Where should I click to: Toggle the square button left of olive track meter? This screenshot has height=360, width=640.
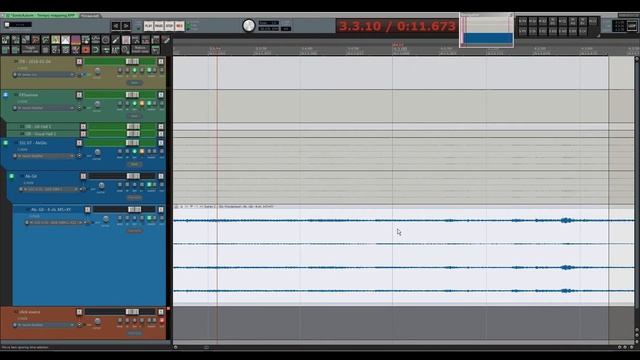[x=79, y=61]
